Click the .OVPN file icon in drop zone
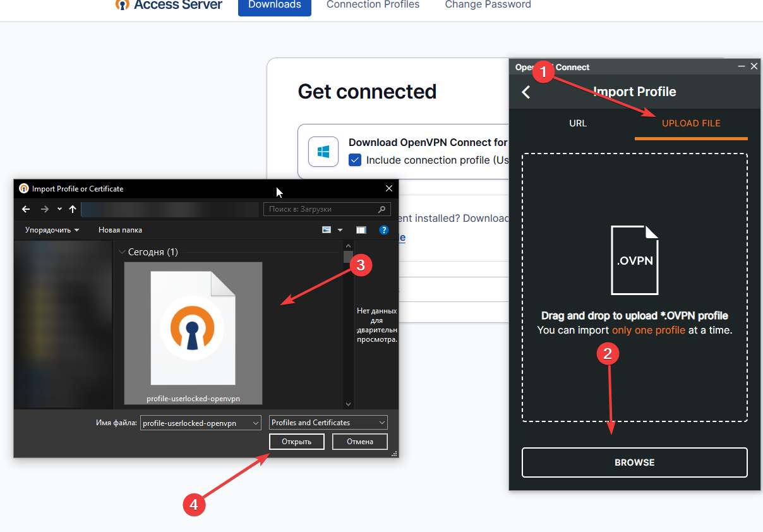This screenshot has height=532, width=763. coord(635,260)
